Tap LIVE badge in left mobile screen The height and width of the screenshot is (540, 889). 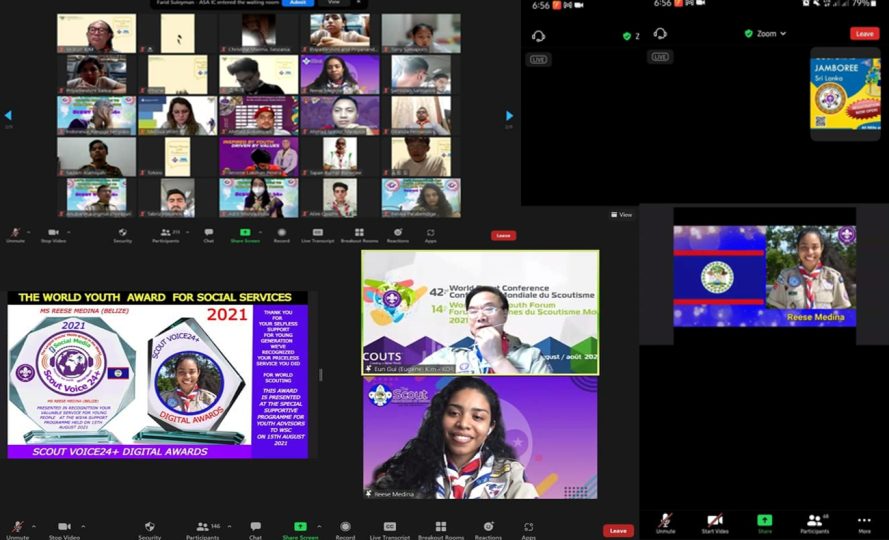tap(539, 60)
